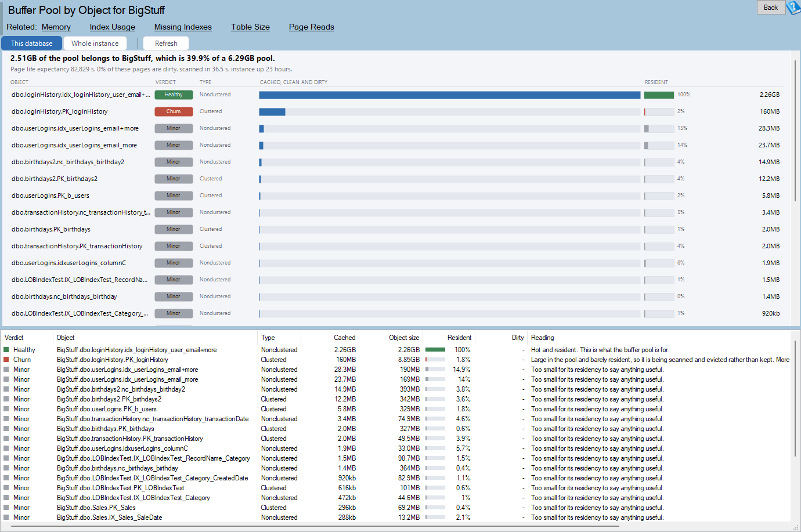Click the pool summary headline text

pyautogui.click(x=143, y=58)
